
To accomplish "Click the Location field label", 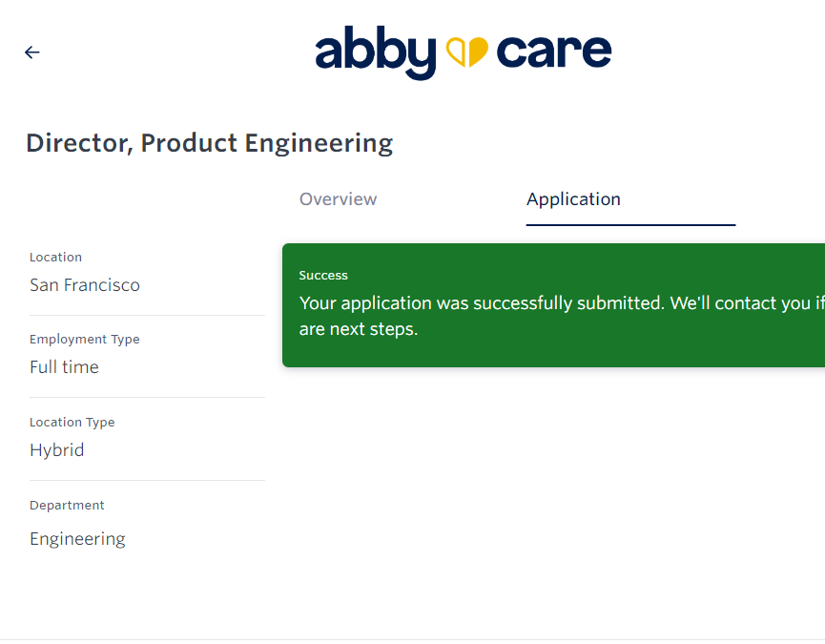I will 55,257.
